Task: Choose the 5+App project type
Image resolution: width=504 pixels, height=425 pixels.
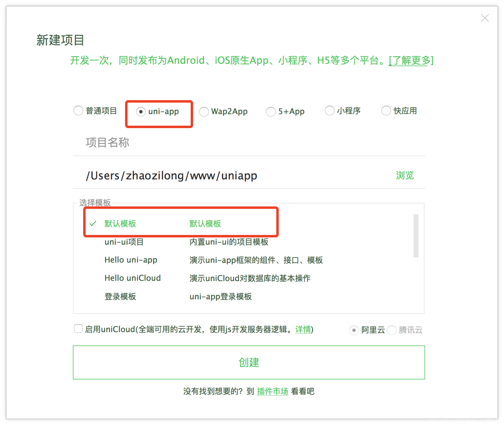Action: point(271,112)
